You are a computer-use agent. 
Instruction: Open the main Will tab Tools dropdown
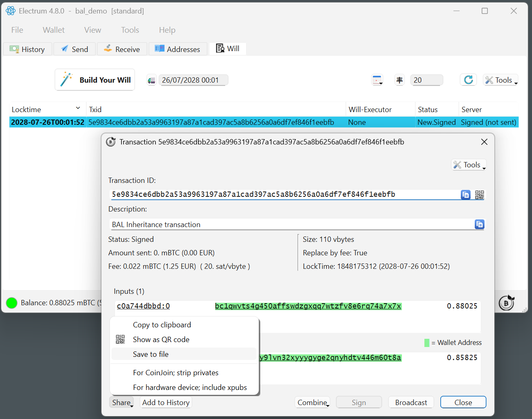(501, 80)
